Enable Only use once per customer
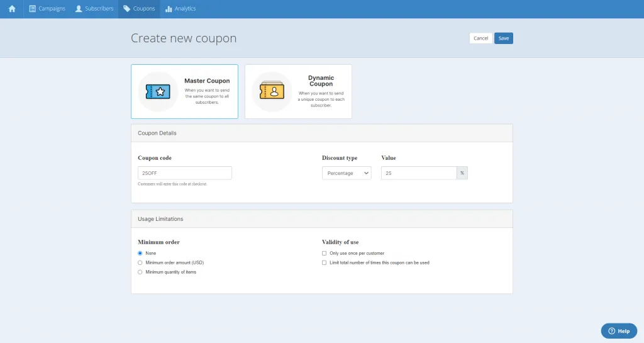Screen dimensions: 644x343 tap(324, 254)
